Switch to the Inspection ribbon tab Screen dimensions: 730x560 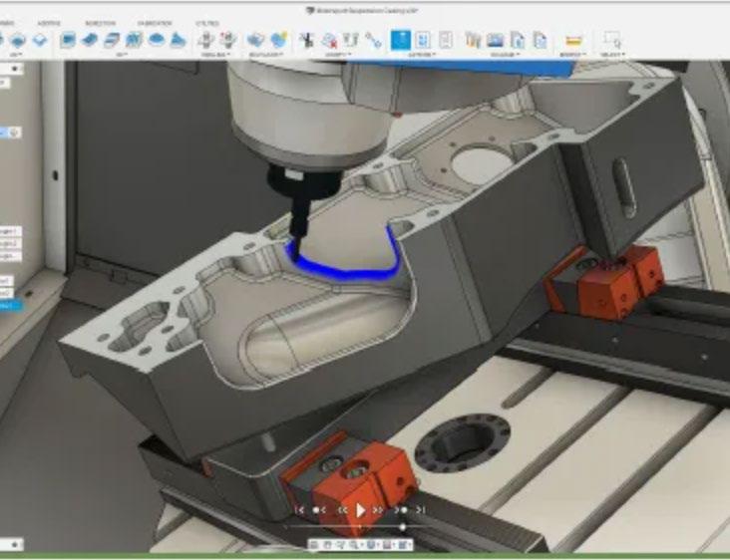(x=100, y=23)
